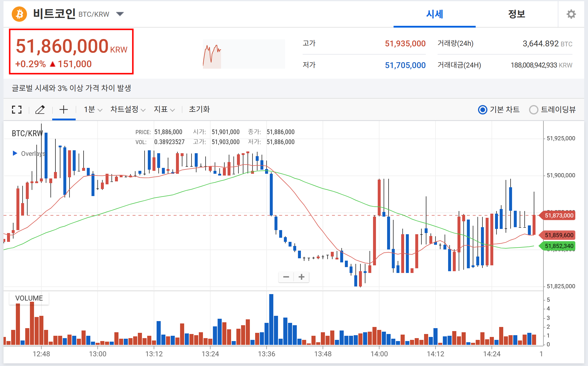Click the VOLUME panel label
This screenshot has height=366, width=588.
29,298
